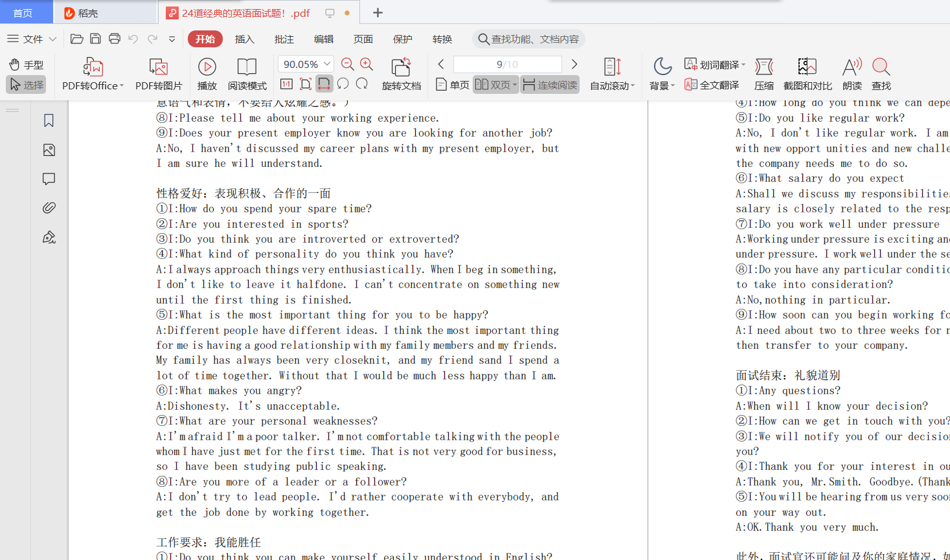Click the new tab plus button
This screenshot has height=560, width=950.
[378, 12]
